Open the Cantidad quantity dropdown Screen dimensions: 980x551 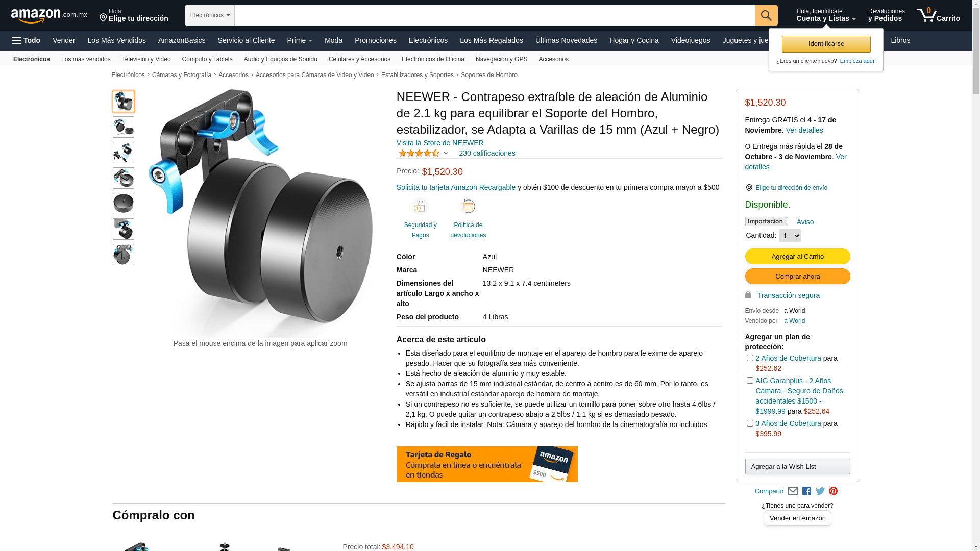point(790,236)
